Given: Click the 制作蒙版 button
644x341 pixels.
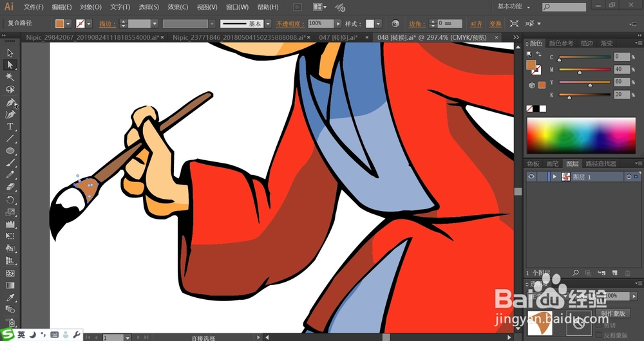Looking at the screenshot, I should click(x=613, y=313).
